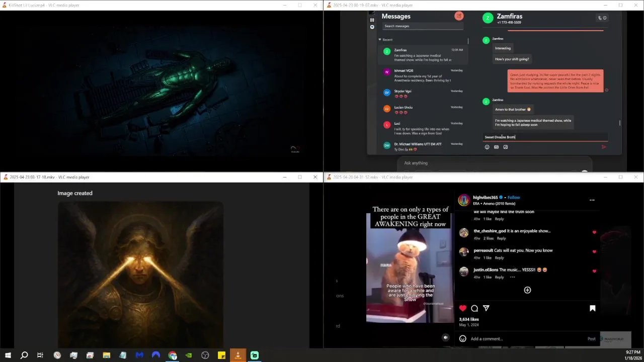This screenshot has width=644, height=362.
Task: Click the clock showing 9:27 PM
Action: coord(633,352)
